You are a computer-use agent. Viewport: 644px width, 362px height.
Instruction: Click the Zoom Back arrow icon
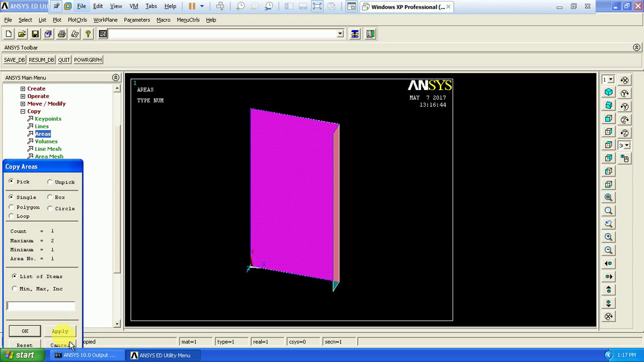click(x=609, y=223)
